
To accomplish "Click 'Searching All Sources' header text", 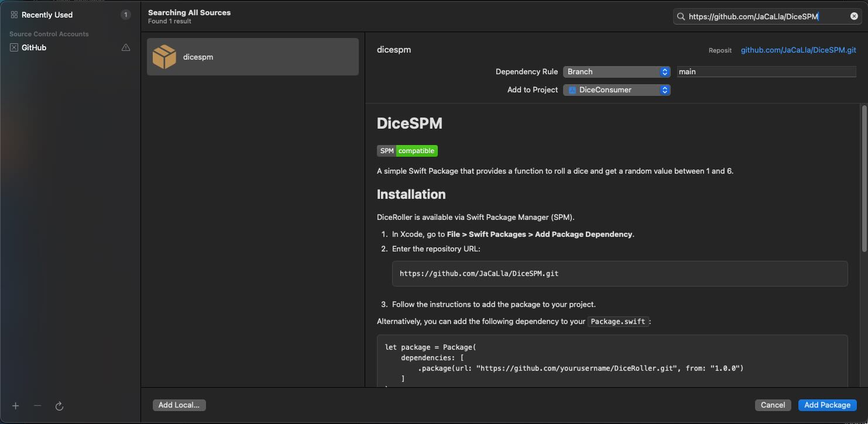I will click(189, 12).
